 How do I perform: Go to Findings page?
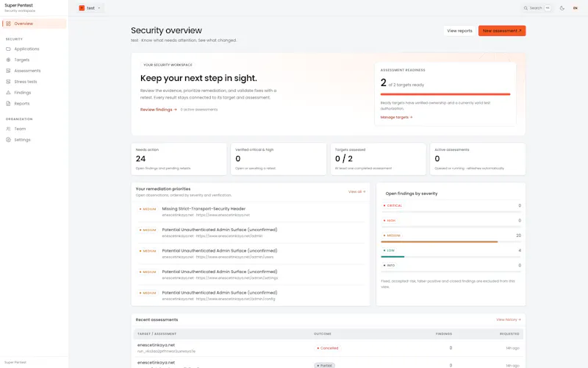pyautogui.click(x=34, y=93)
